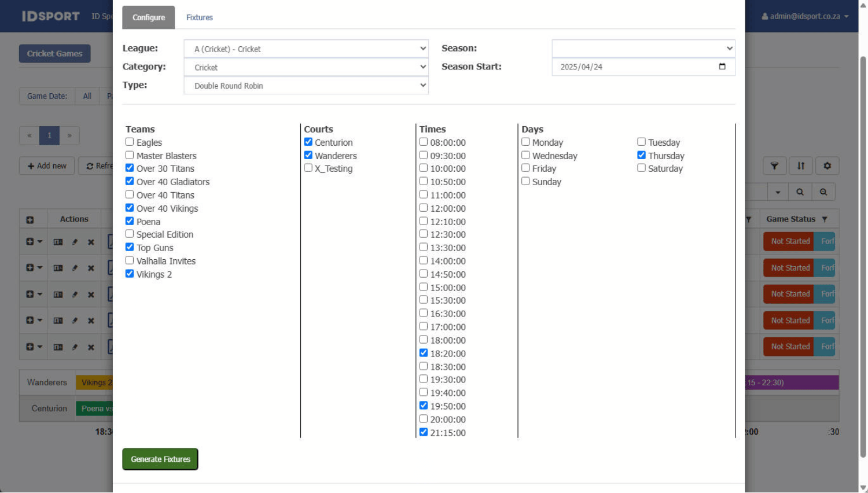Click the sort arrows icon in the toolbar
The width and height of the screenshot is (868, 493).
click(801, 166)
